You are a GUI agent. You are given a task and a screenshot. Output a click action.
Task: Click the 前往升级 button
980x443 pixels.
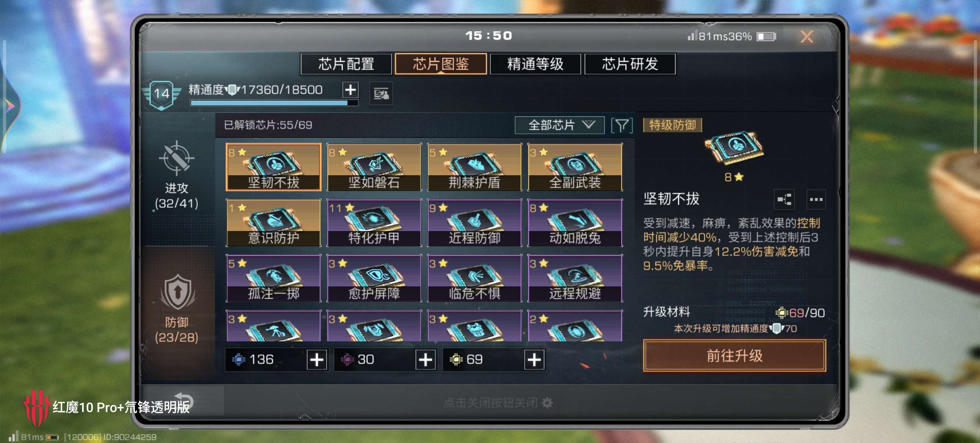tap(735, 356)
